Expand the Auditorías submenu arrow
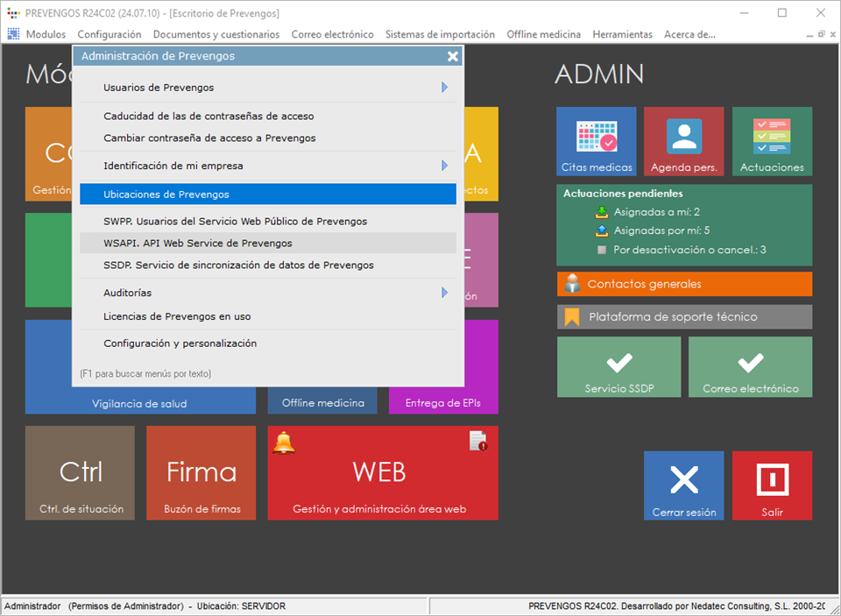Screen dimensions: 841x616 pos(444,293)
